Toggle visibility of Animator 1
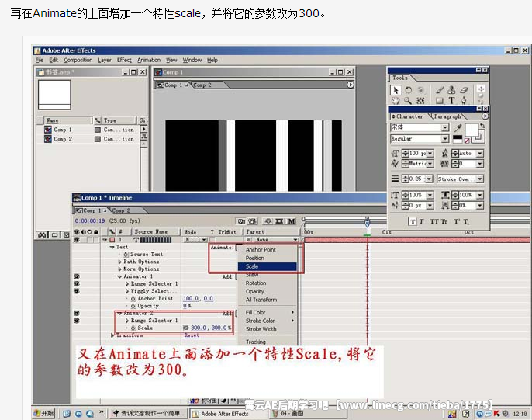 (77, 276)
